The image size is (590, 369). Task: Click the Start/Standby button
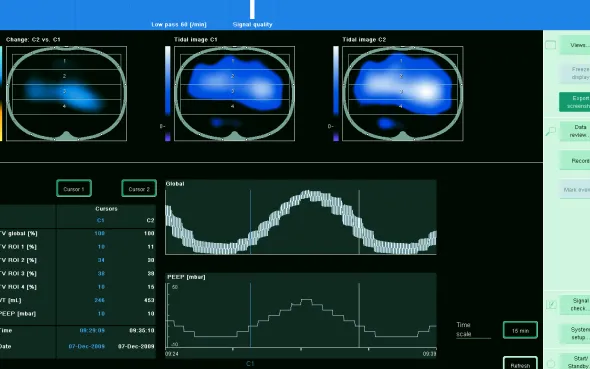pos(575,362)
